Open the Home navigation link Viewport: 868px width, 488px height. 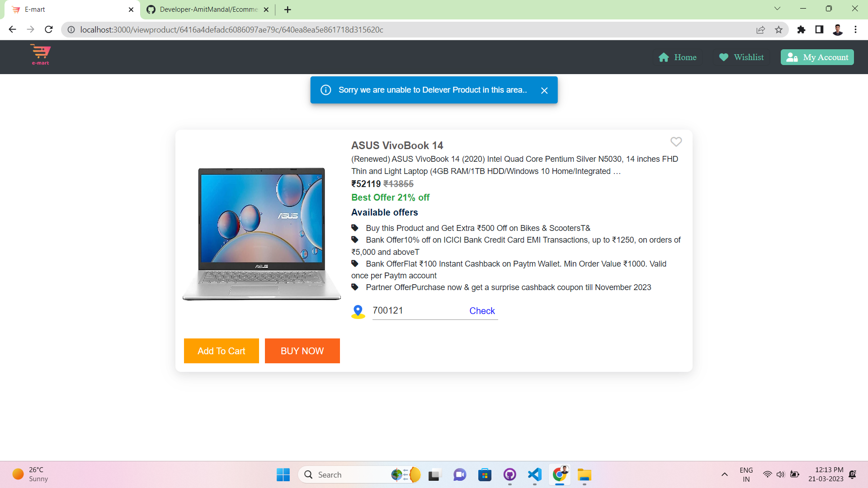click(677, 57)
